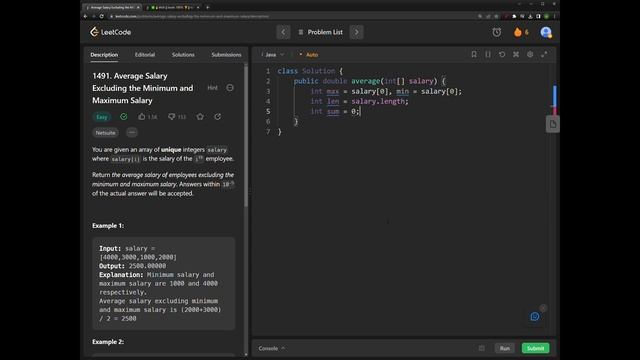This screenshot has width=640, height=360.
Task: Click the browser back arrow
Action: pyautogui.click(x=85, y=16)
